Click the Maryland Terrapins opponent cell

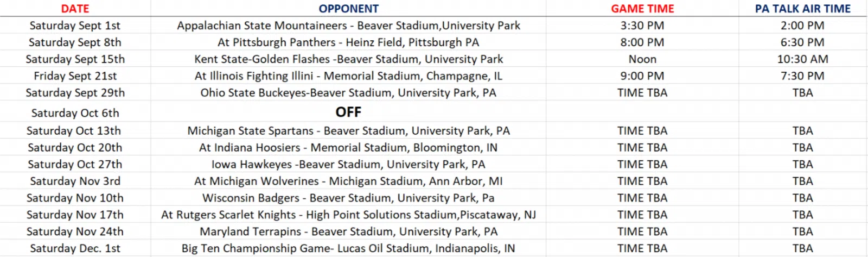(x=348, y=232)
